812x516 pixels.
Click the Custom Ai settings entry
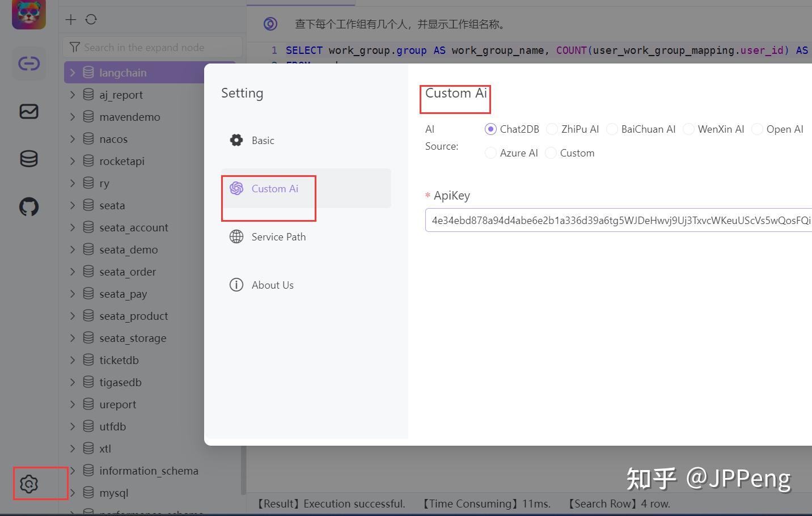[x=274, y=188]
